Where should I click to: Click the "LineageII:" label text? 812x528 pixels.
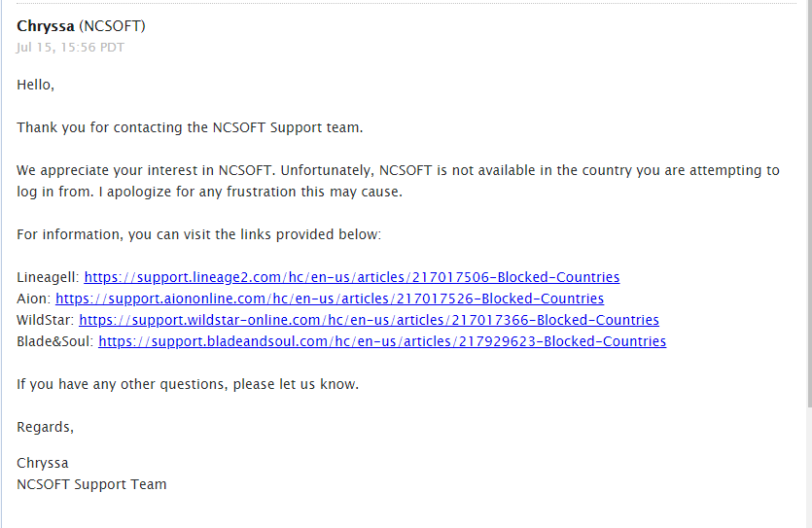click(x=48, y=277)
